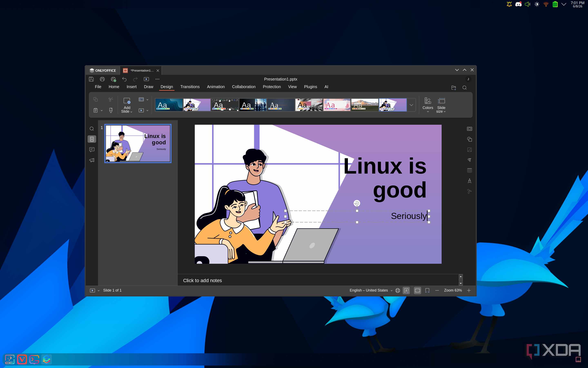The height and width of the screenshot is (368, 588).
Task: Toggle Fit to width in status bar
Action: pos(427,290)
